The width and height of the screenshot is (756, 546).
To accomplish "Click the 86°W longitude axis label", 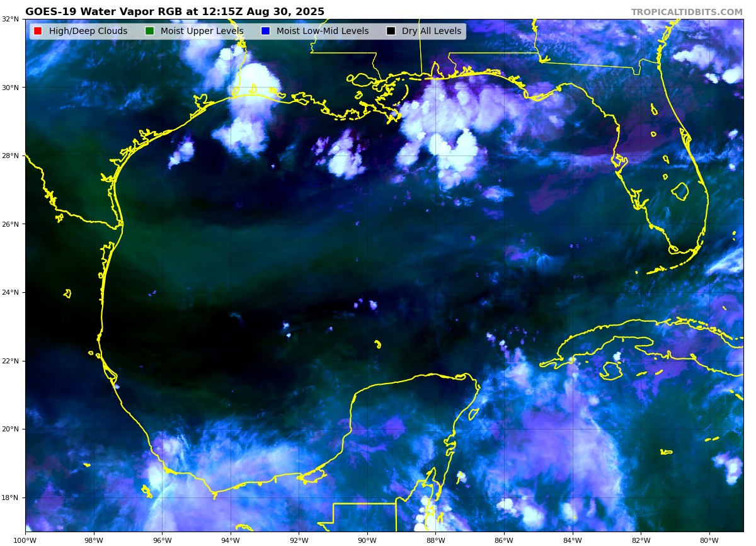I will click(x=504, y=540).
